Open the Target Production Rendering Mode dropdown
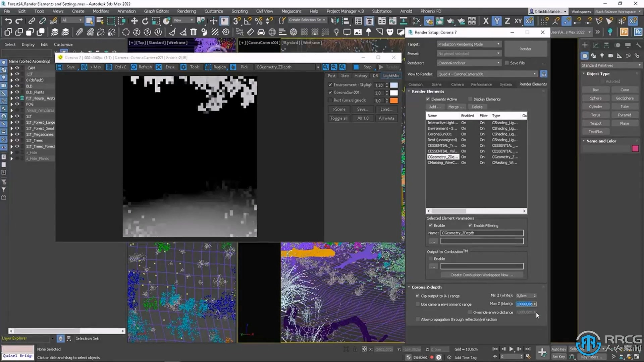Viewport: 644px width, 362px height. [469, 44]
